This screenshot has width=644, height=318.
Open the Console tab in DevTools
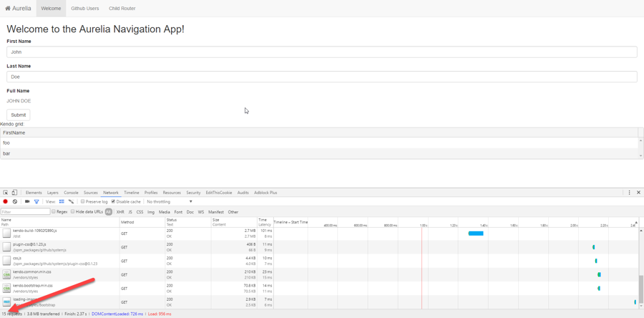tap(71, 193)
